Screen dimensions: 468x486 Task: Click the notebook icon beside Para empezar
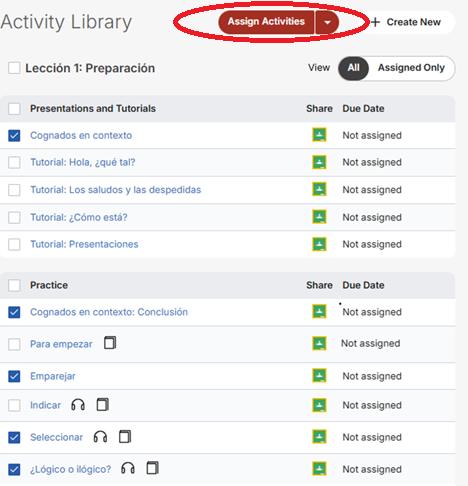pos(110,343)
